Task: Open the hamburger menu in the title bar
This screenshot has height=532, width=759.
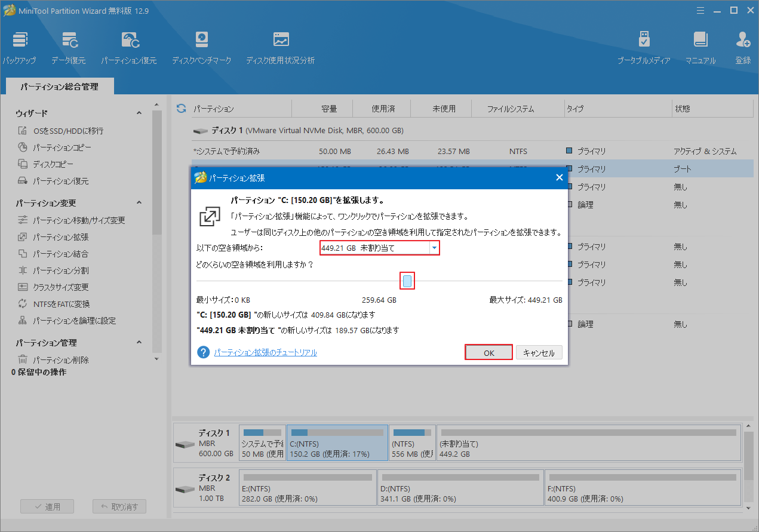Action: tap(699, 10)
